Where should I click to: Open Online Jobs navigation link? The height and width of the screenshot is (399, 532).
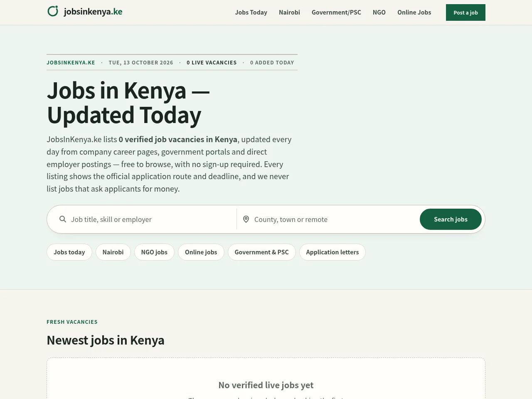[x=414, y=12]
